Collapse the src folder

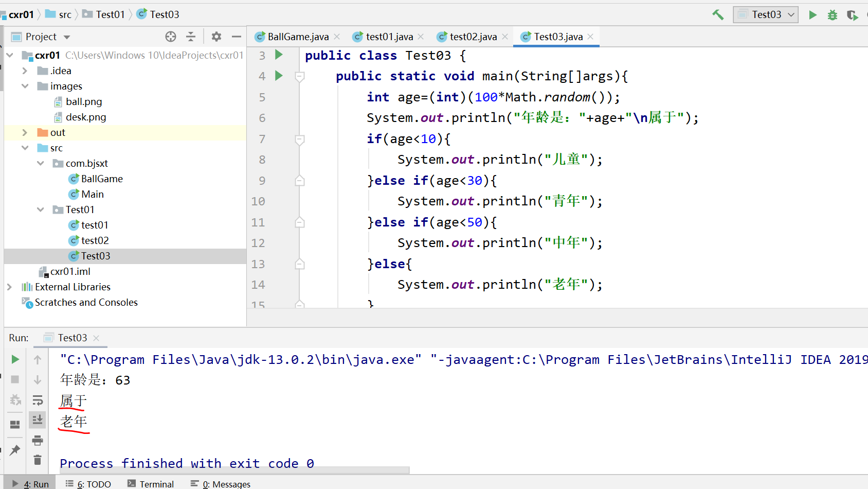pyautogui.click(x=25, y=148)
